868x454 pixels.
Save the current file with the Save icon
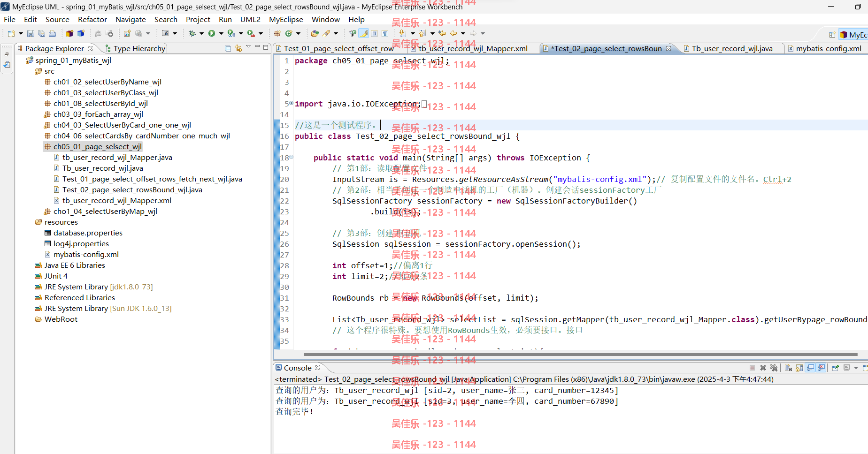pyautogui.click(x=31, y=33)
